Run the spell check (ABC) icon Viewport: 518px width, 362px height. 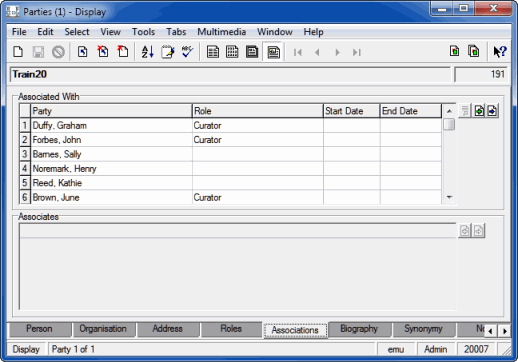click(187, 52)
